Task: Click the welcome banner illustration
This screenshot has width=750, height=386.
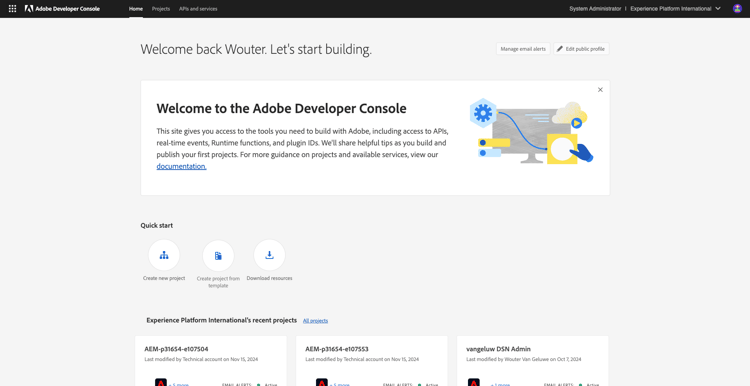Action: 531,132
